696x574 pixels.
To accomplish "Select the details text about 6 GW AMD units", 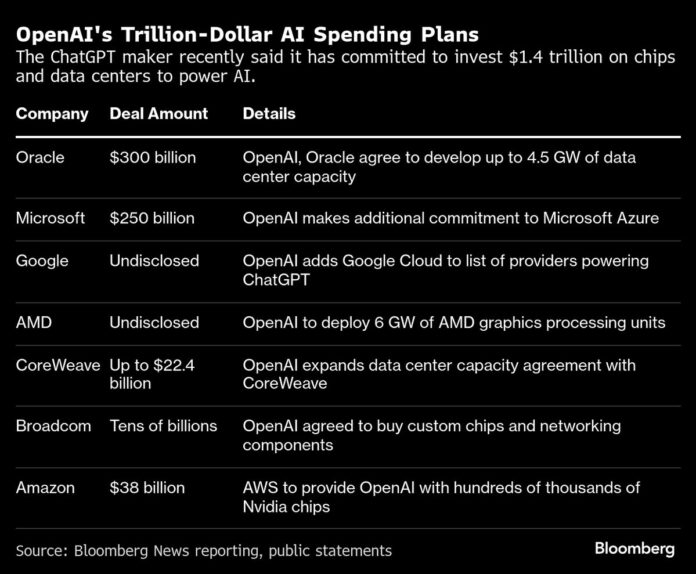I will (454, 322).
